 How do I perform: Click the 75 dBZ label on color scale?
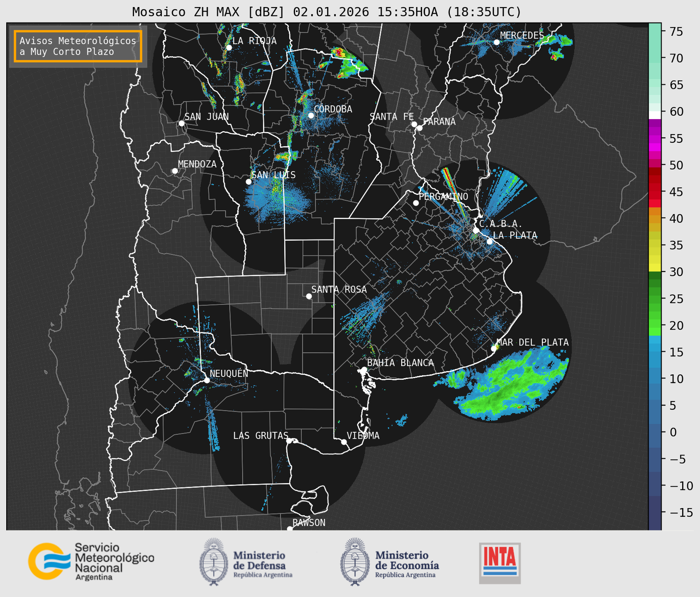point(676,32)
